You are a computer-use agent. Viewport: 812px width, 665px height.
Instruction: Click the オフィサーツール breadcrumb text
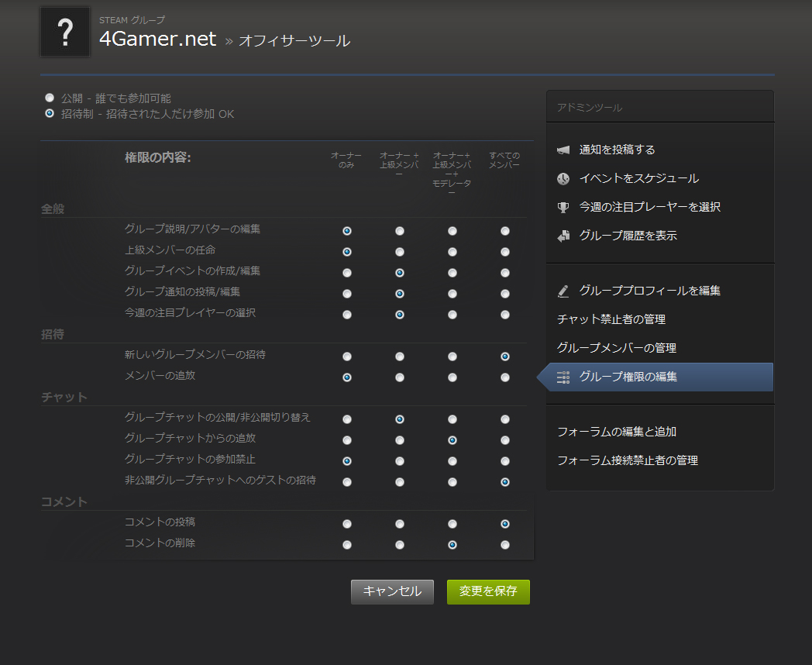coord(294,40)
